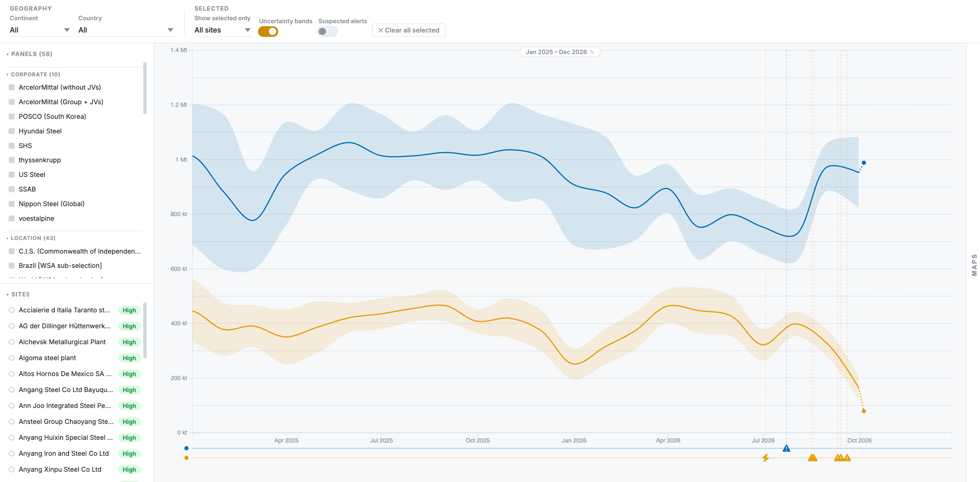Click the orange endpoint dot of the orange line
Image resolution: width=980 pixels, height=482 pixels.
pyautogui.click(x=864, y=411)
